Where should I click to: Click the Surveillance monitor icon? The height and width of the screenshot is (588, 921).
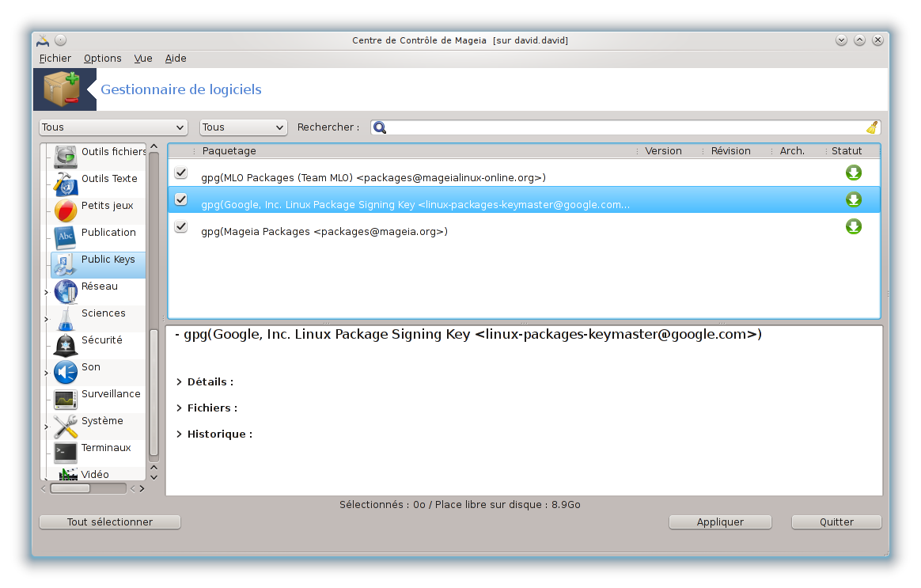click(65, 399)
